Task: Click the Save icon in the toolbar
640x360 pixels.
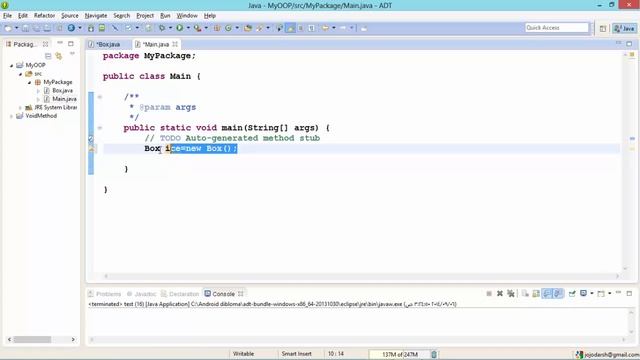Action: point(25,28)
